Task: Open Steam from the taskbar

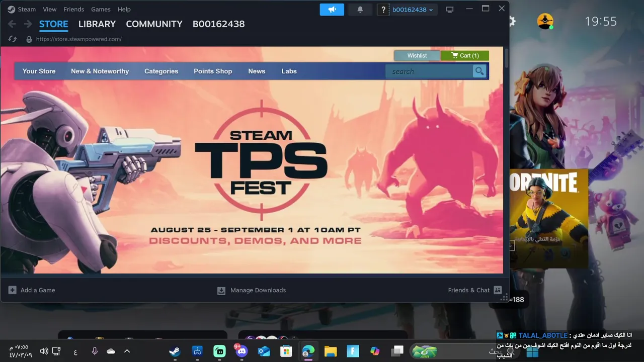Action: pos(175,351)
